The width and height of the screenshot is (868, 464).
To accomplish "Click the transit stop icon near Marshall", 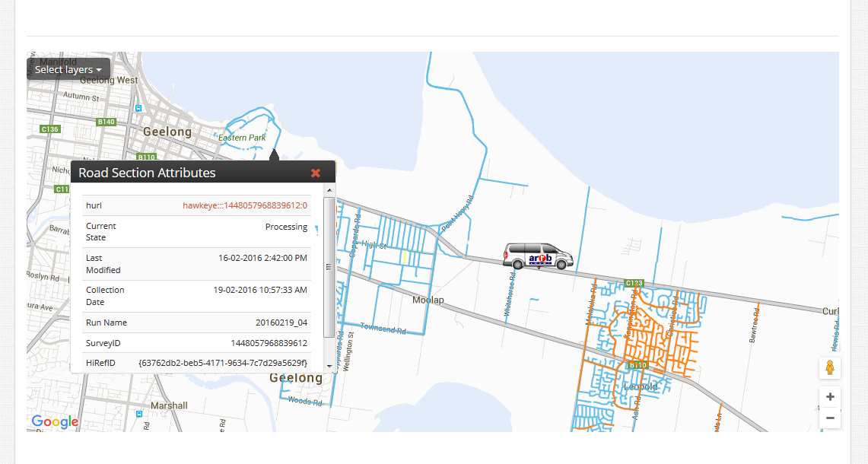I will tap(138, 415).
